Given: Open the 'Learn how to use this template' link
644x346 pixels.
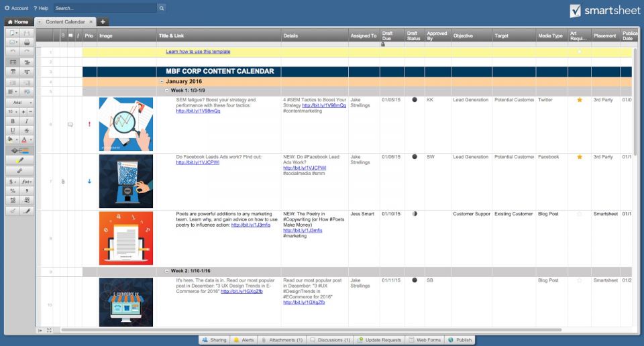Looking at the screenshot, I should pyautogui.click(x=198, y=52).
